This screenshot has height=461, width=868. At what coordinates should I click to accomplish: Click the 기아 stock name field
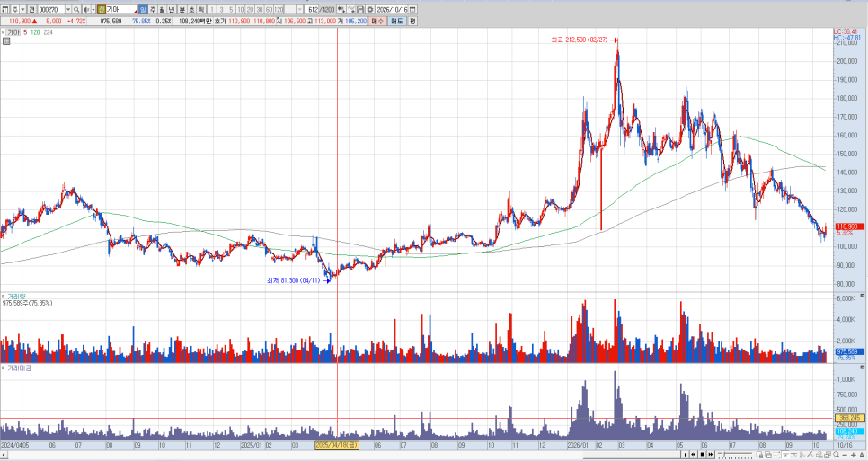click(121, 9)
